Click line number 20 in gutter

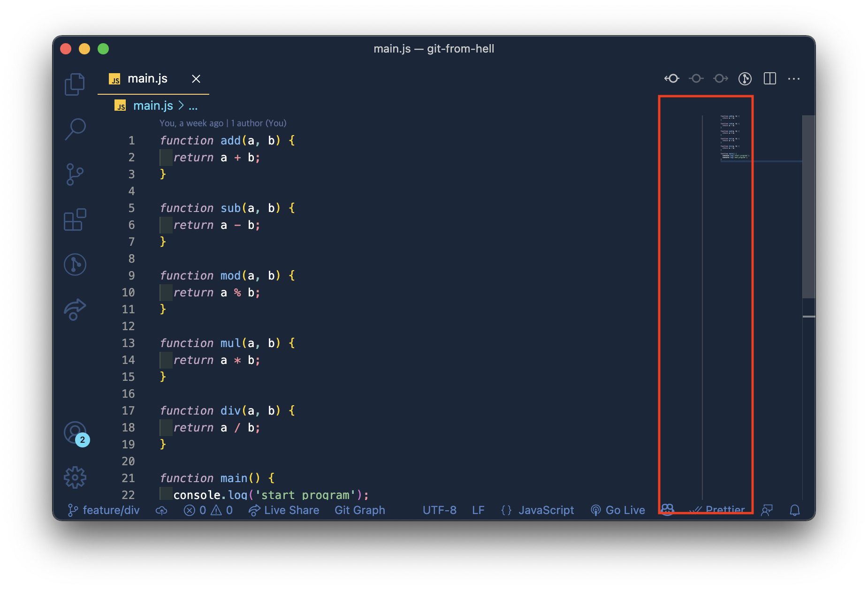tap(128, 461)
